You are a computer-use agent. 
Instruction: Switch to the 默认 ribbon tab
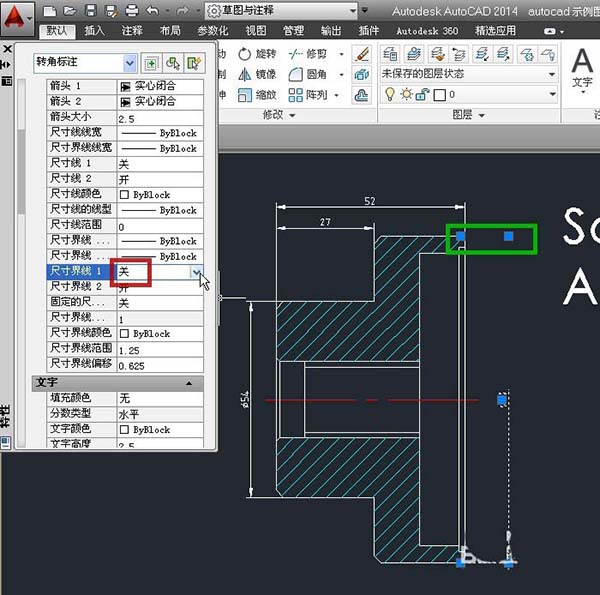[x=57, y=31]
